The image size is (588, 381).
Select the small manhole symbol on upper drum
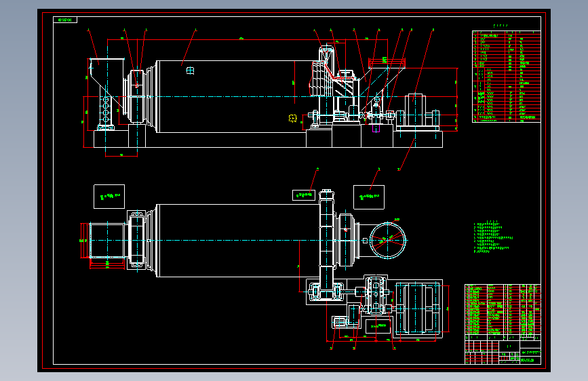191,71
